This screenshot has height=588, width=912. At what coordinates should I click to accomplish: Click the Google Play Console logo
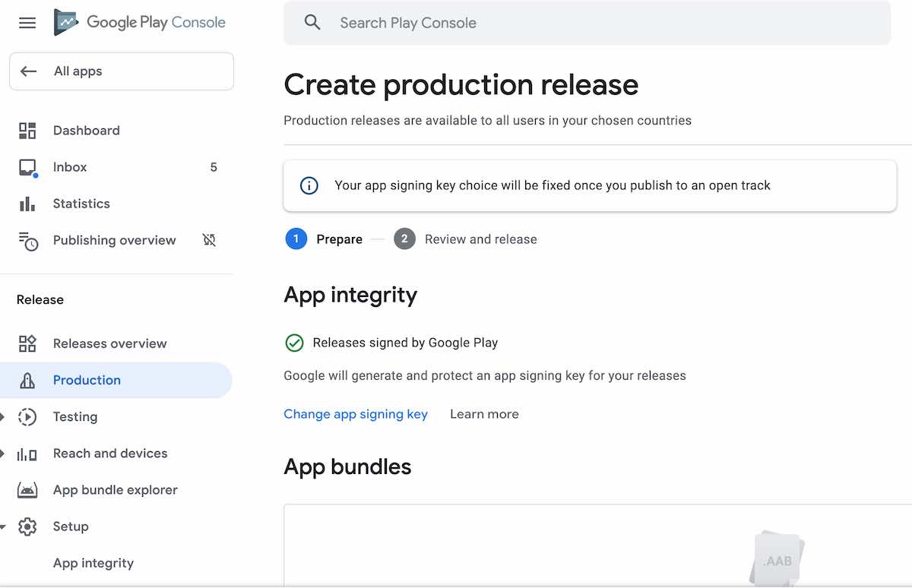click(x=140, y=22)
